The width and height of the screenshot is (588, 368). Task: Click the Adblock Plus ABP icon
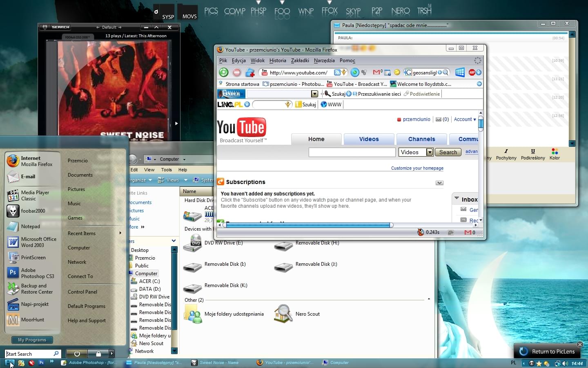coord(472,72)
